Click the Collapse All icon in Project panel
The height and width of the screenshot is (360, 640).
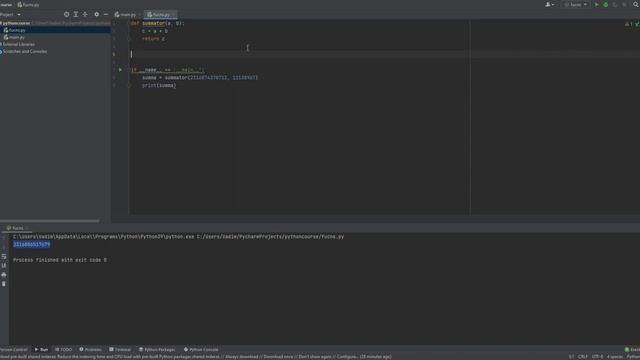pos(85,14)
